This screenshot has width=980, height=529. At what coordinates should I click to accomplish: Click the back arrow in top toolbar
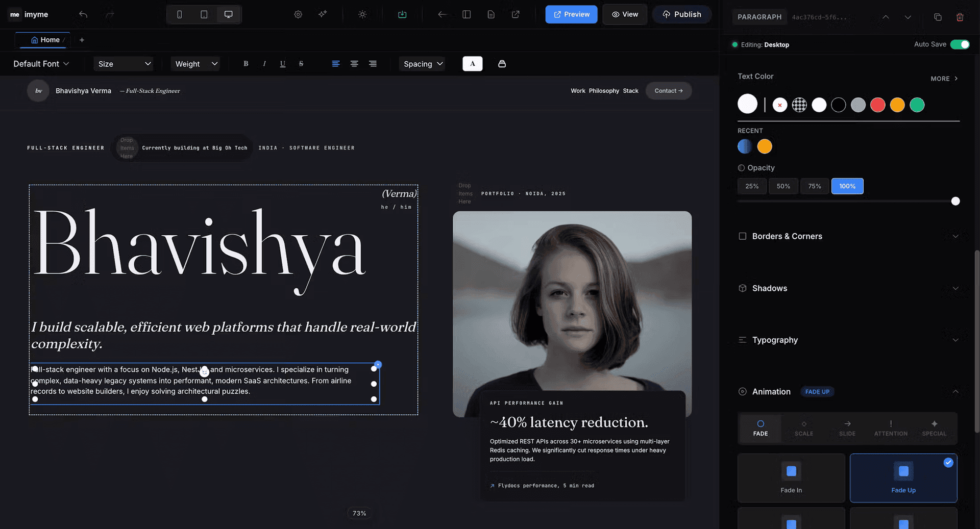point(442,14)
